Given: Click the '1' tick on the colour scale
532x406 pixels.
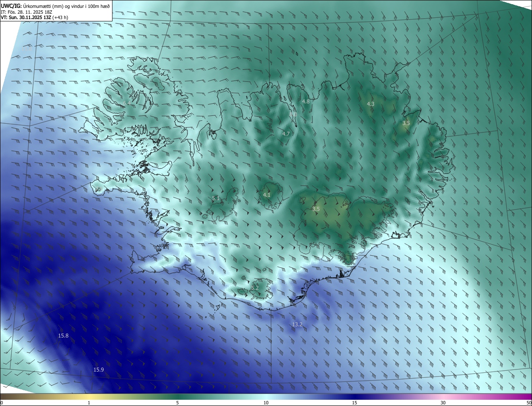Looking at the screenshot, I should [89, 403].
